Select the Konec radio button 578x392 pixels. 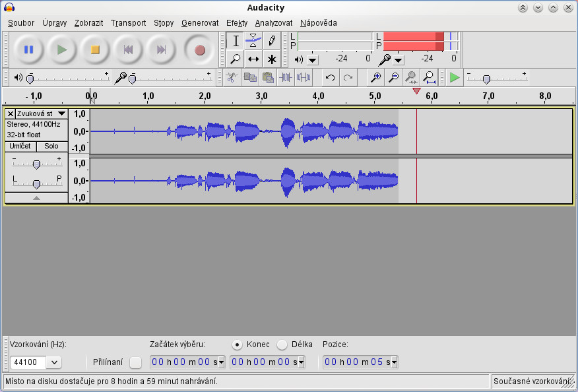[237, 344]
